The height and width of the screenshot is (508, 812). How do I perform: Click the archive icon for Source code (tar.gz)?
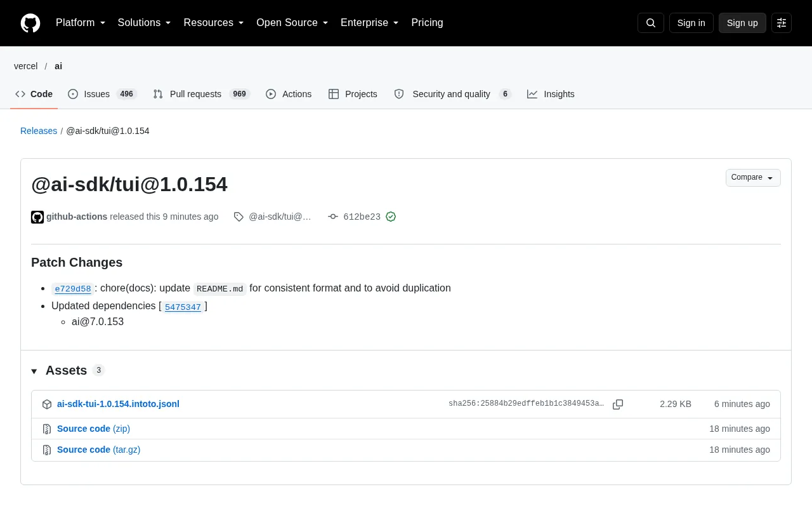[47, 450]
